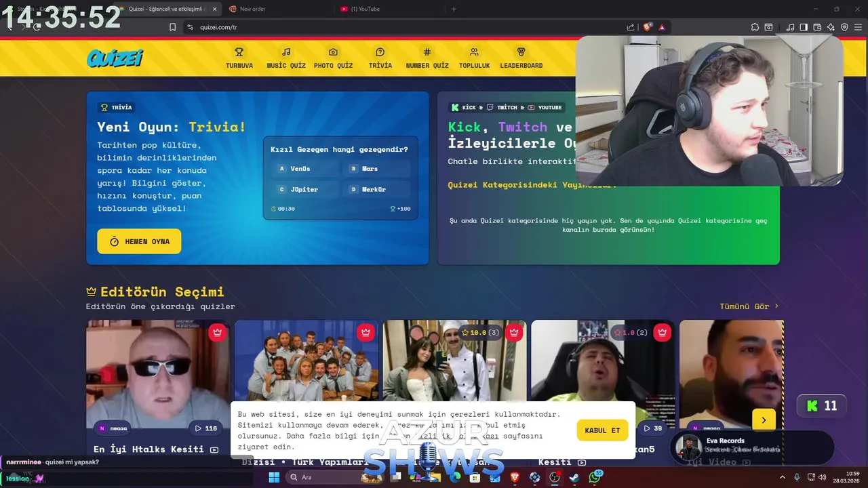Click the taskbar Ara search box
Screen dimensions: 868x488
336,477
